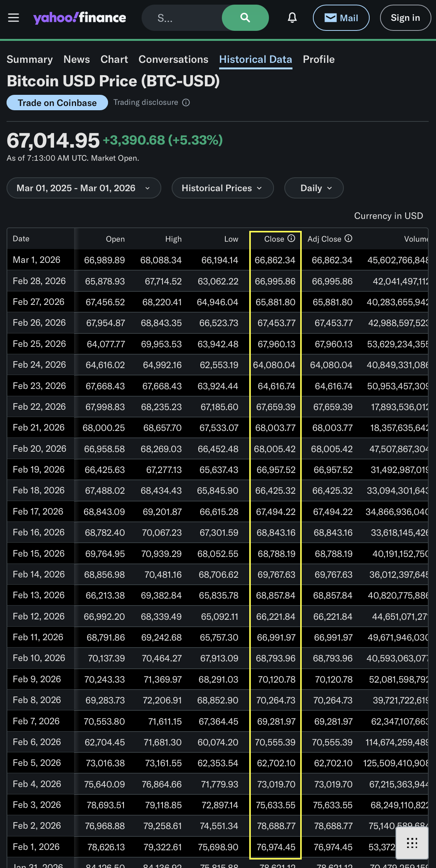Switch to the Summary tab
Image resolution: width=436 pixels, height=868 pixels.
[x=30, y=59]
